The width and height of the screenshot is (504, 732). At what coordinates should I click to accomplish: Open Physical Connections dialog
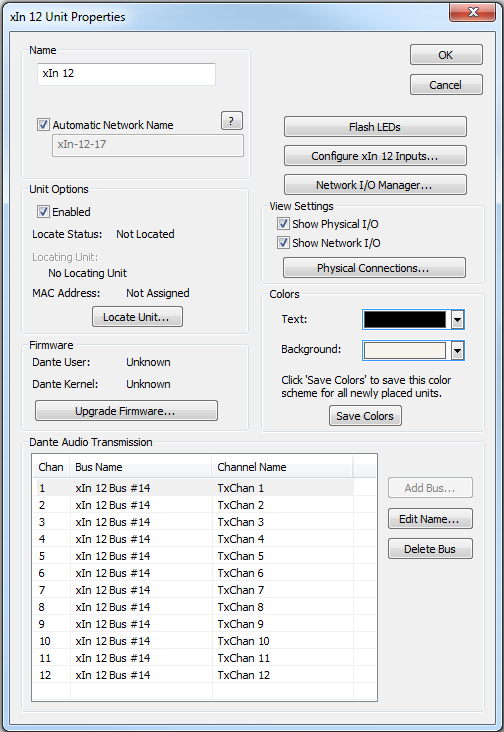tap(374, 267)
